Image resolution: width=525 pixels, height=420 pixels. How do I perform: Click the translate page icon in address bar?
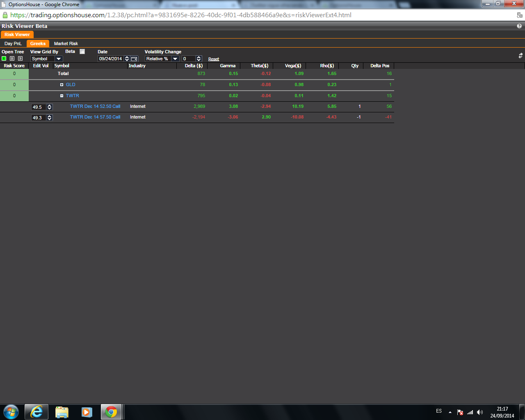click(x=520, y=15)
